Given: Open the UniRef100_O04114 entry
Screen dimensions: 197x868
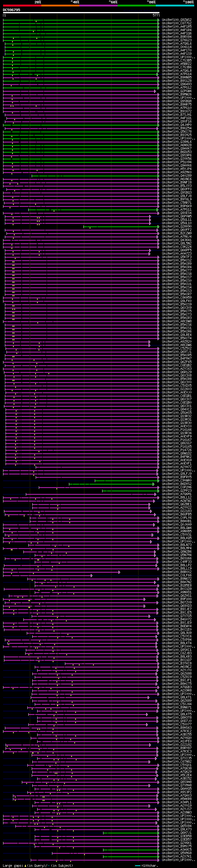Looking at the screenshot, I should 177,47.
